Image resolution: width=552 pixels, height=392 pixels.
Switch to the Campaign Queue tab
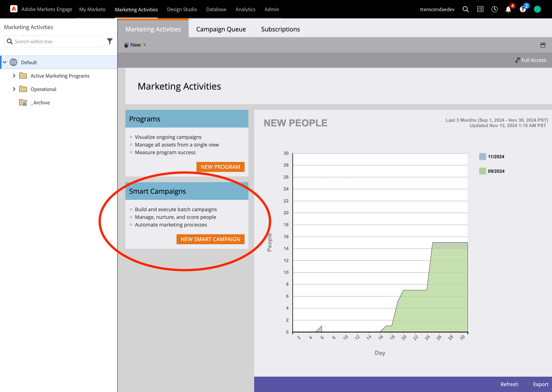[221, 29]
